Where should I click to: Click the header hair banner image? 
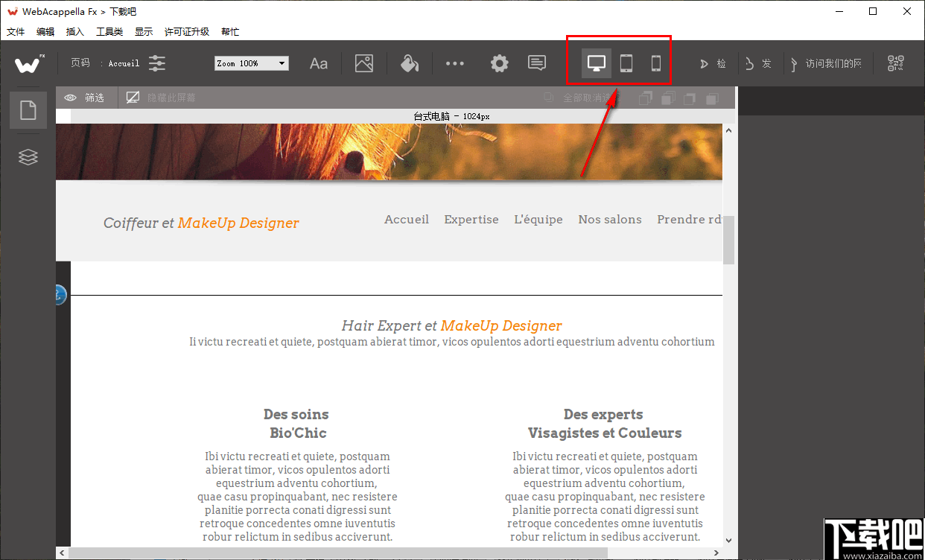coord(389,152)
